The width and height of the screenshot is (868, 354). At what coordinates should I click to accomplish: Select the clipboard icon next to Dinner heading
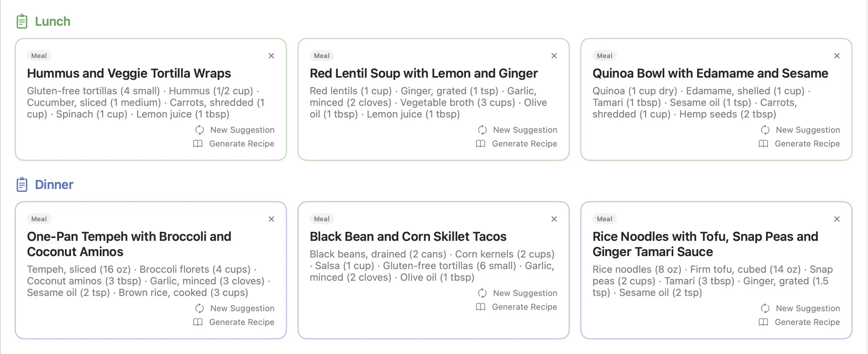tap(22, 184)
